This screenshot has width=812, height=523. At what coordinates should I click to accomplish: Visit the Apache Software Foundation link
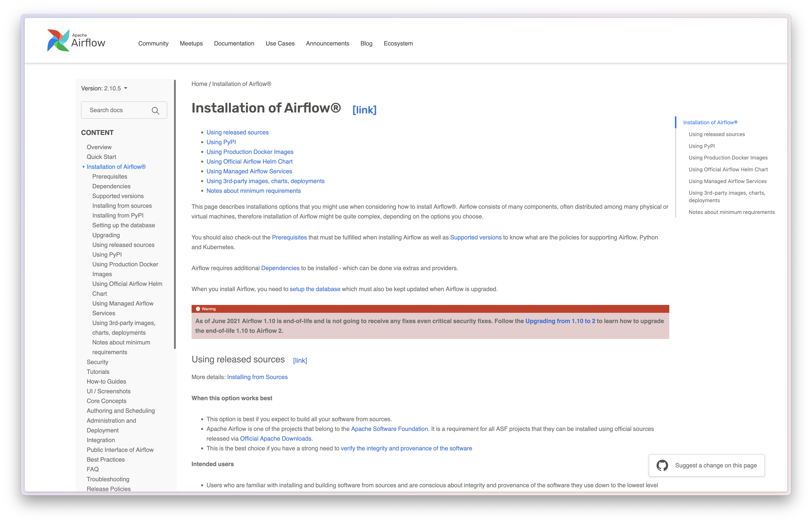click(x=389, y=429)
